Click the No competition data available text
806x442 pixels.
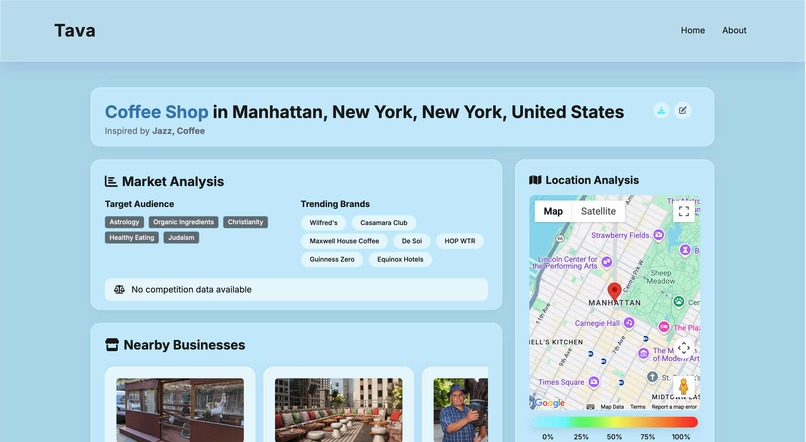click(191, 289)
